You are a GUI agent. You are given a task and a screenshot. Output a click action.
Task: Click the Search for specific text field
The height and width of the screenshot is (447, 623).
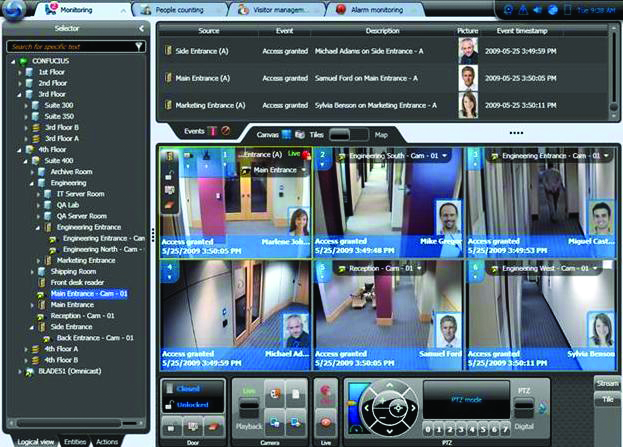pyautogui.click(x=68, y=46)
